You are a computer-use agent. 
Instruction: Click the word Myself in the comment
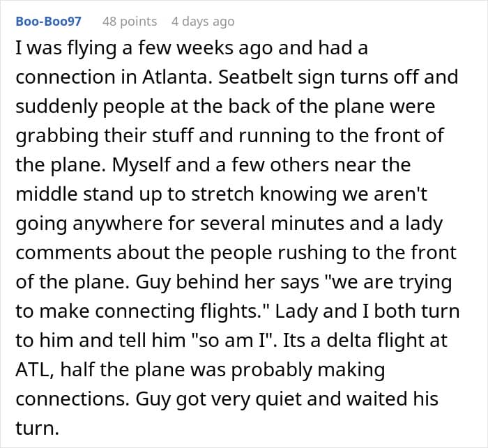click(x=142, y=164)
